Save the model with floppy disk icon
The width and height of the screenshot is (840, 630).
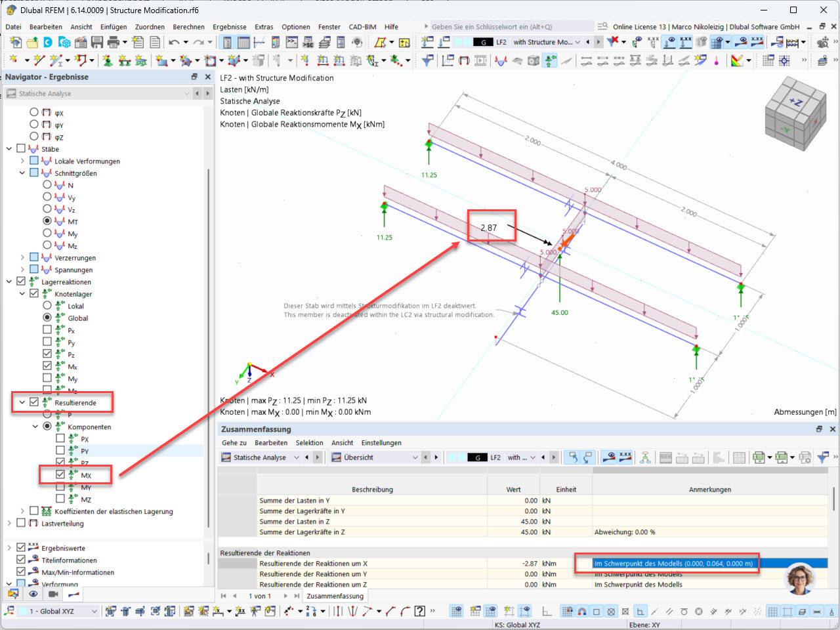click(97, 42)
